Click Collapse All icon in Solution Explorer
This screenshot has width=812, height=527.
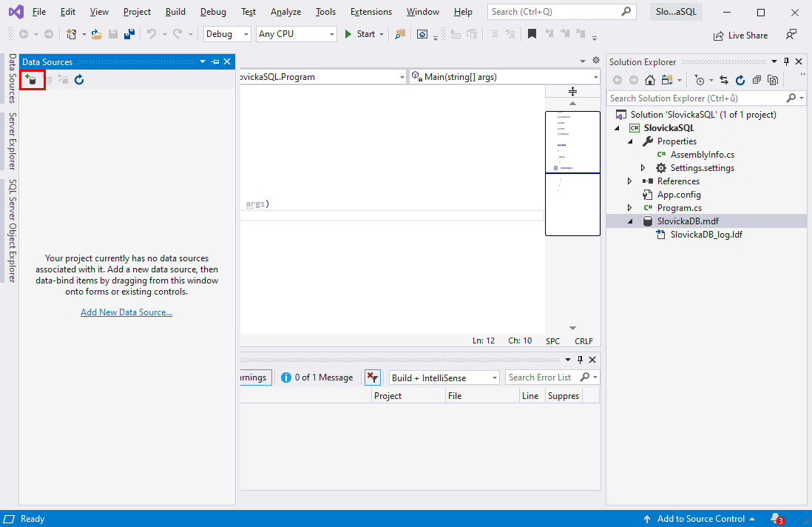click(x=757, y=80)
